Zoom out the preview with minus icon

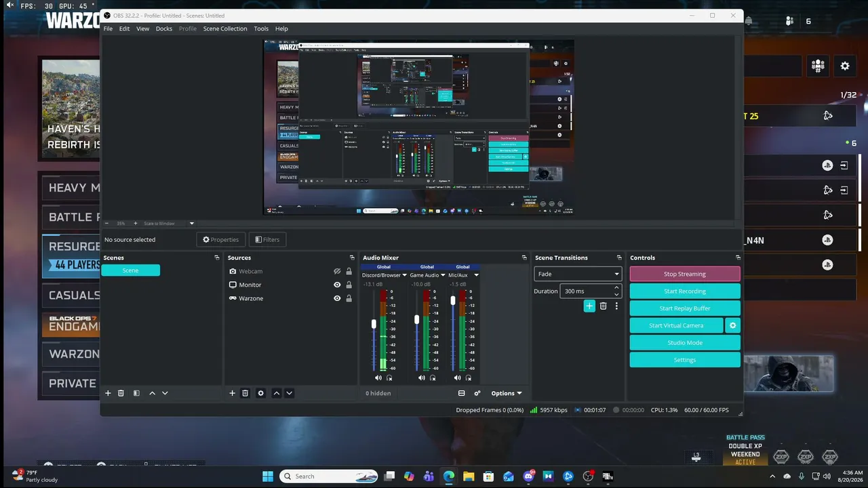[106, 223]
